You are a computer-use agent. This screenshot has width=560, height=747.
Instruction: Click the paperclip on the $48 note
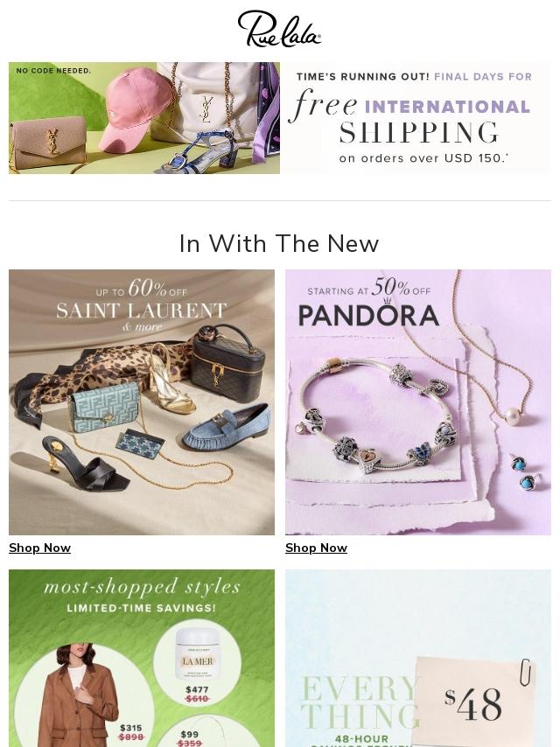525,673
